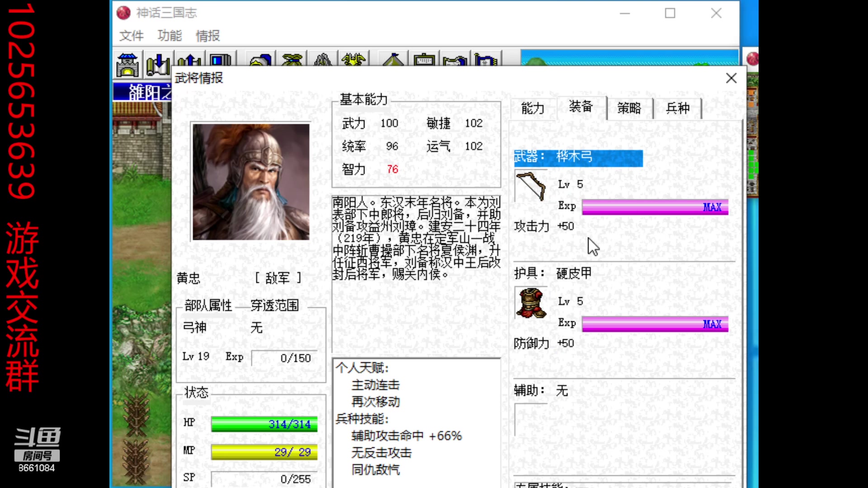
Task: Click the 武力 100 stat
Action: pyautogui.click(x=370, y=123)
